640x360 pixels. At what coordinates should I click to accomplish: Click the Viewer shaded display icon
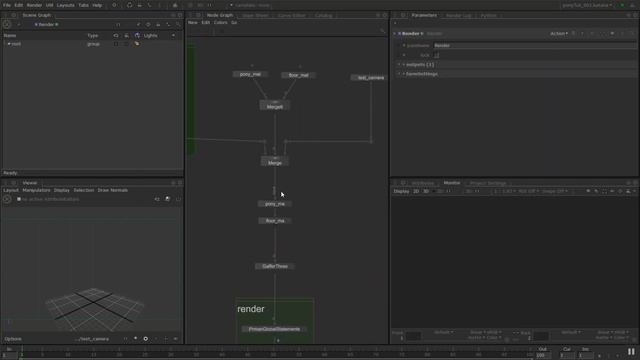coord(167,199)
